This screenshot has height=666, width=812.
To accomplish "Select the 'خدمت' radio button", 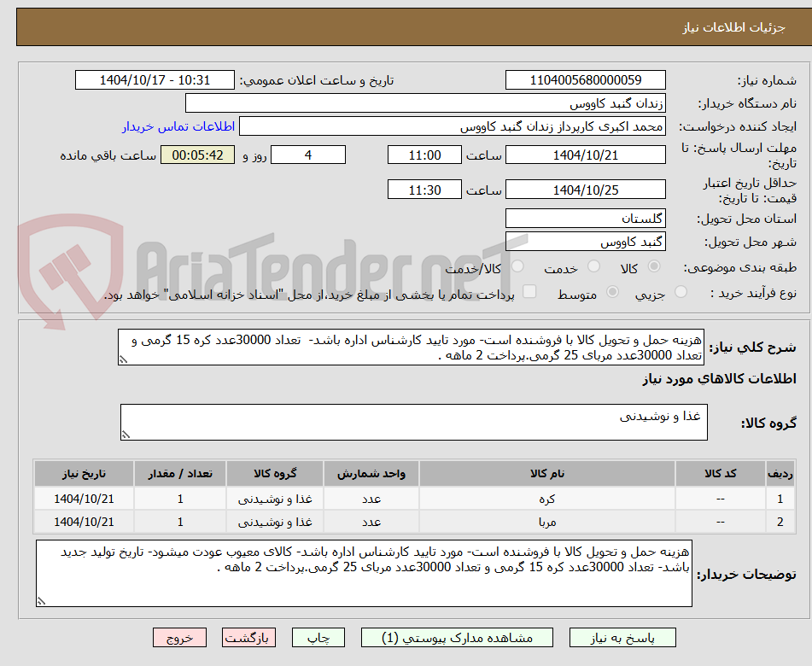I will click(593, 266).
